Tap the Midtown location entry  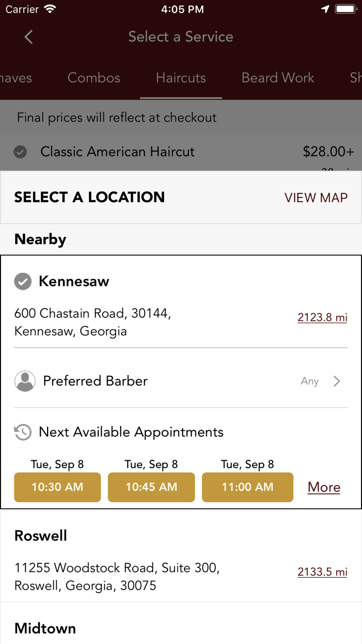pos(45,628)
